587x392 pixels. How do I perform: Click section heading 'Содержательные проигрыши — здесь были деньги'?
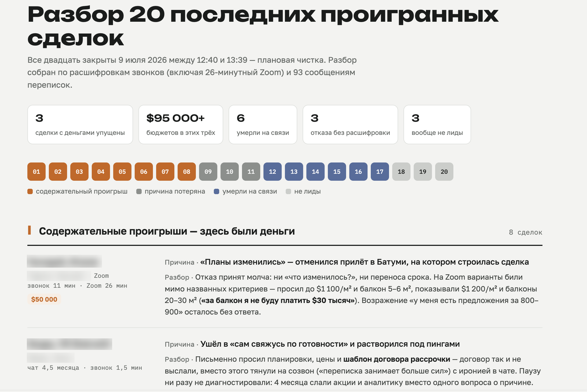coord(167,231)
